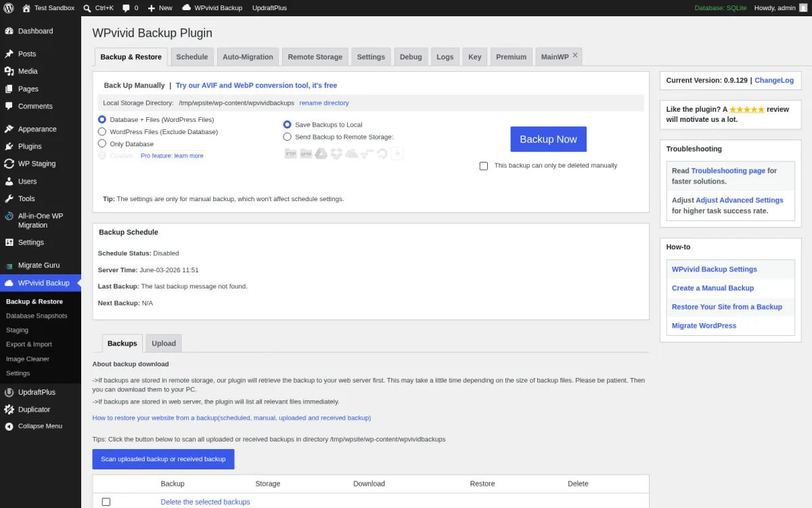Open Duplicator in the sidebar
The width and height of the screenshot is (812, 508).
(x=41, y=410)
